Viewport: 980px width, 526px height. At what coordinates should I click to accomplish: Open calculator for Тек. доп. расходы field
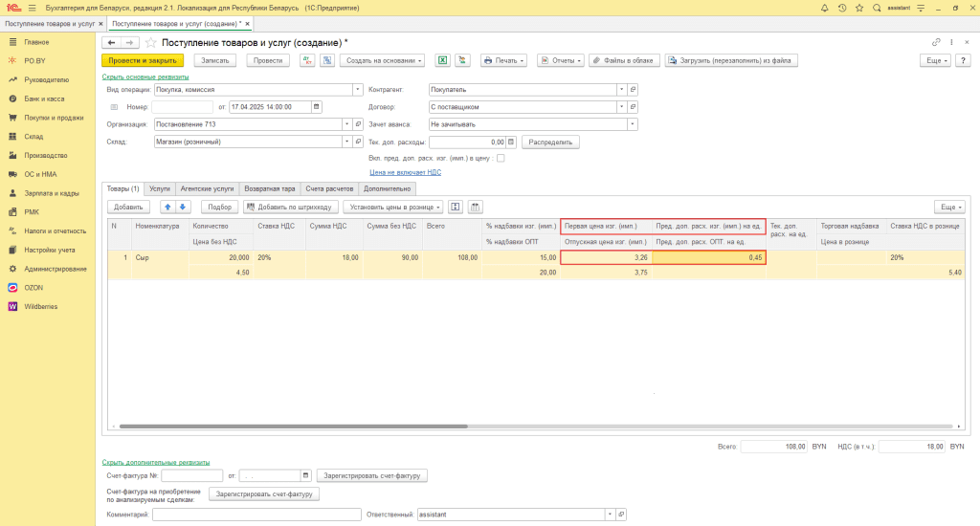click(x=511, y=142)
